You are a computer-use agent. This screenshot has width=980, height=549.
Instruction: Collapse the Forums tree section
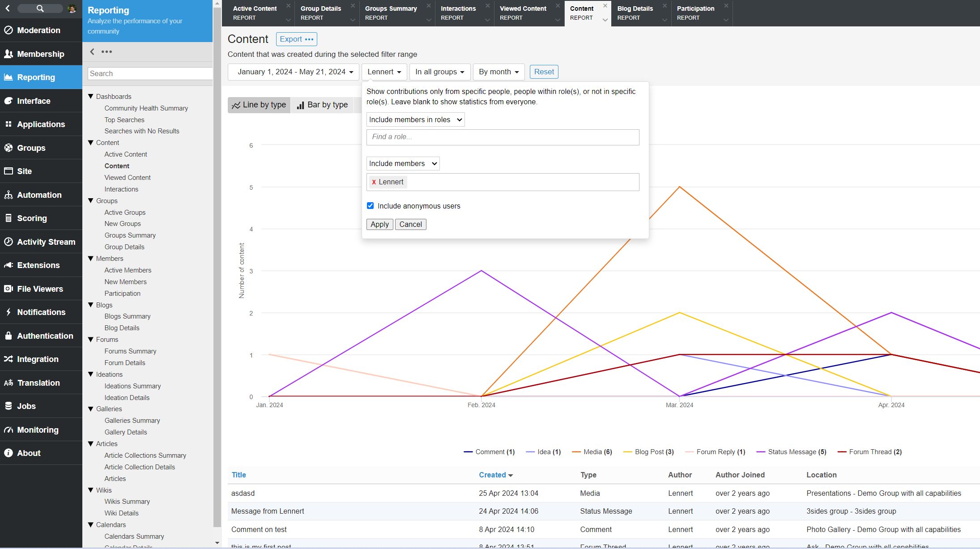(91, 340)
